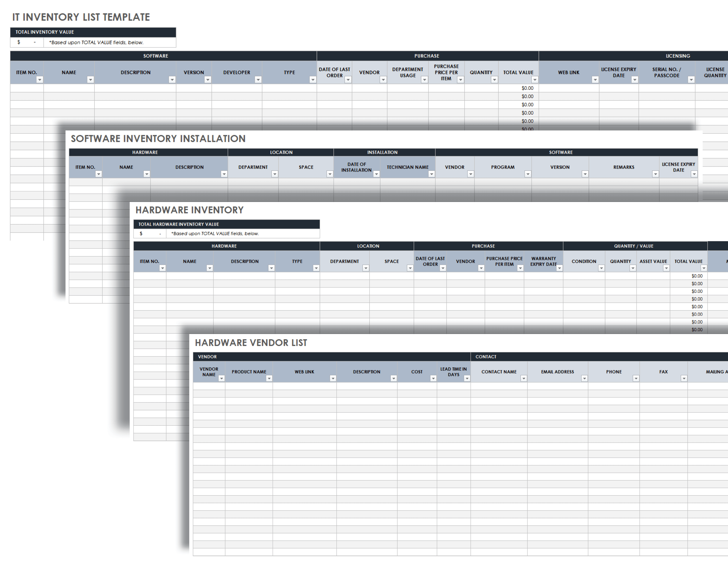This screenshot has height=563, width=728.
Task: Open the QUANTITY filter dropdown in IT Inventory sheet
Action: pos(494,80)
